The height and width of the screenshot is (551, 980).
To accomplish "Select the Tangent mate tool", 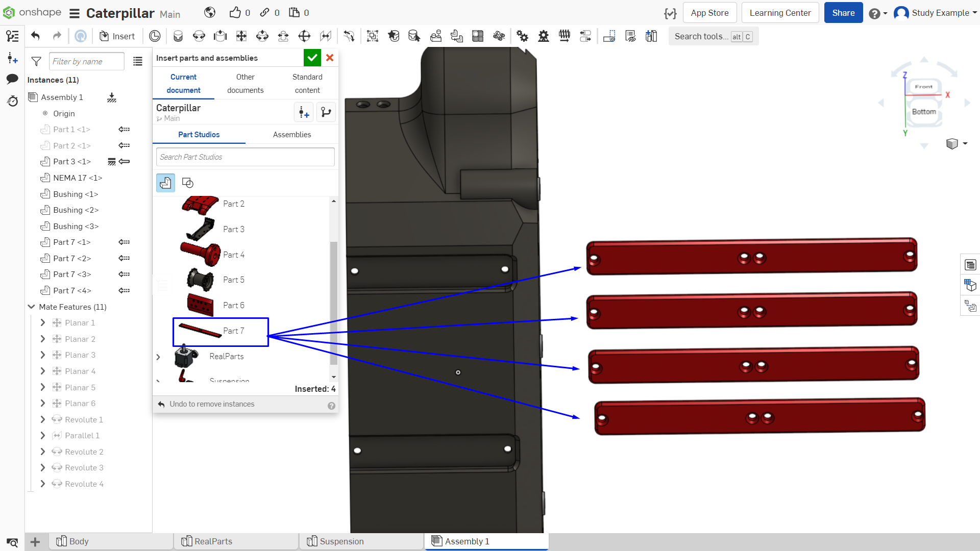I will 349,36.
